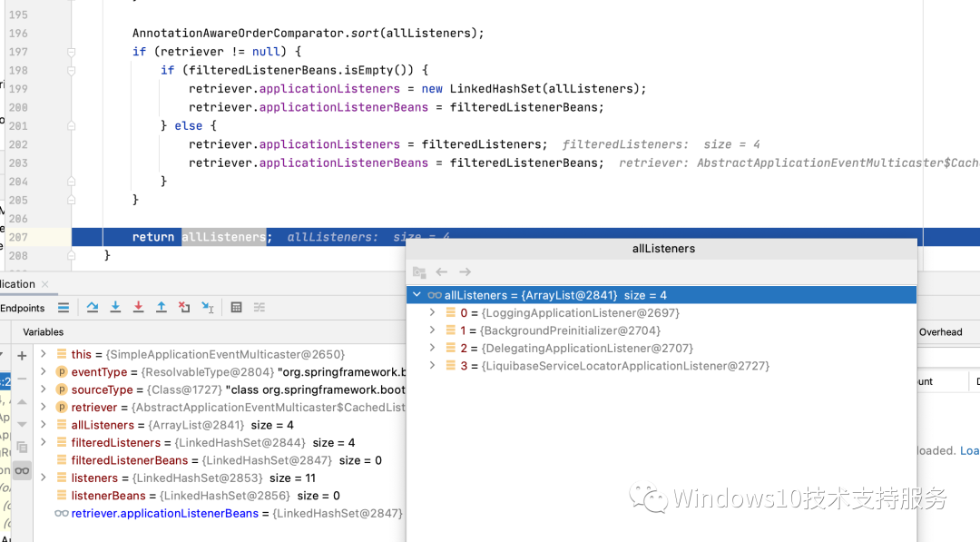Click the back arrow in allListeners popup
Screen dimensions: 980x542
(442, 272)
